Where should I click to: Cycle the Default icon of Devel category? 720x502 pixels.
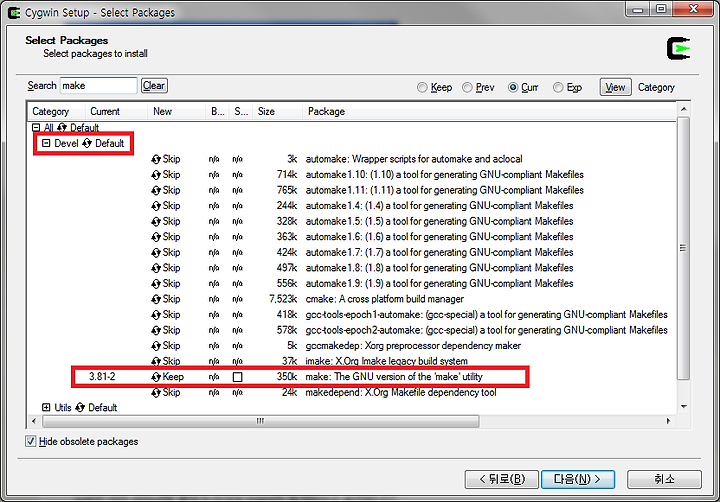coord(87,143)
